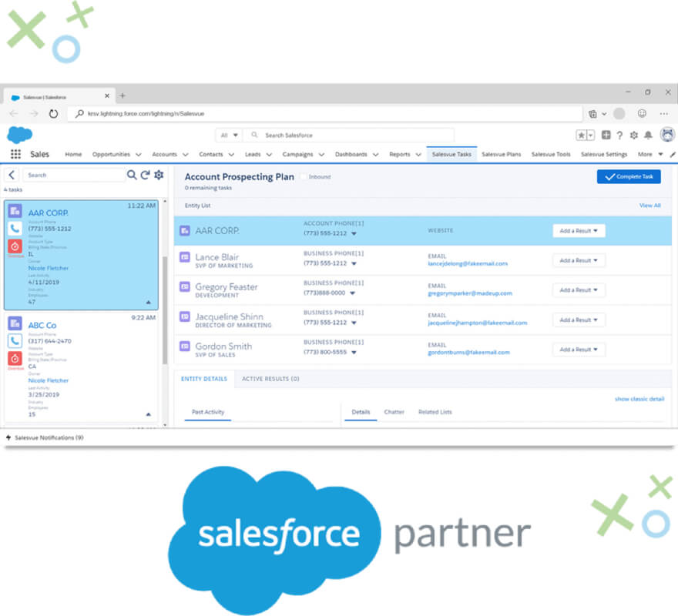Open the lancejdelong@fakeemail.com email link
Screen dimensions: 678x616
tap(468, 263)
